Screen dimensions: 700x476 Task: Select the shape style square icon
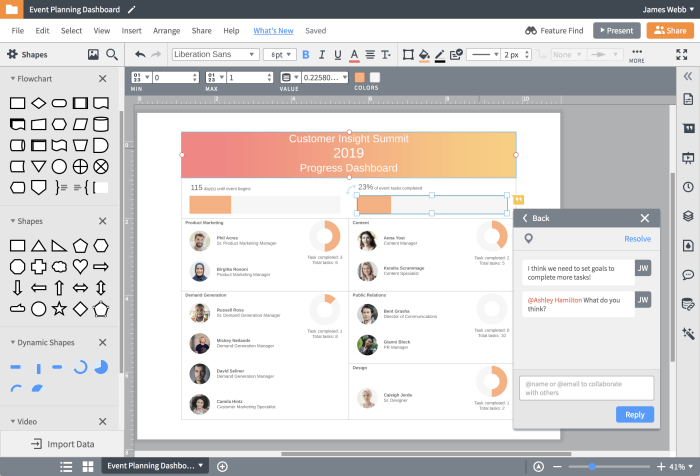pos(408,54)
